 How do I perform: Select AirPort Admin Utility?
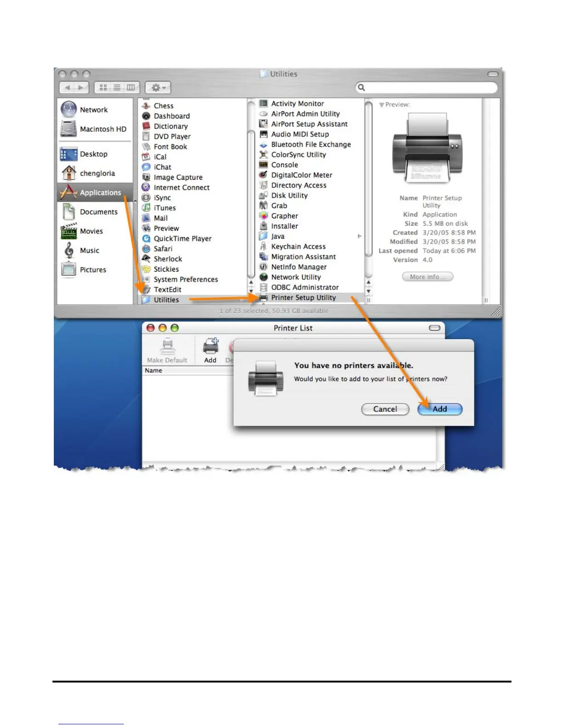click(299, 114)
